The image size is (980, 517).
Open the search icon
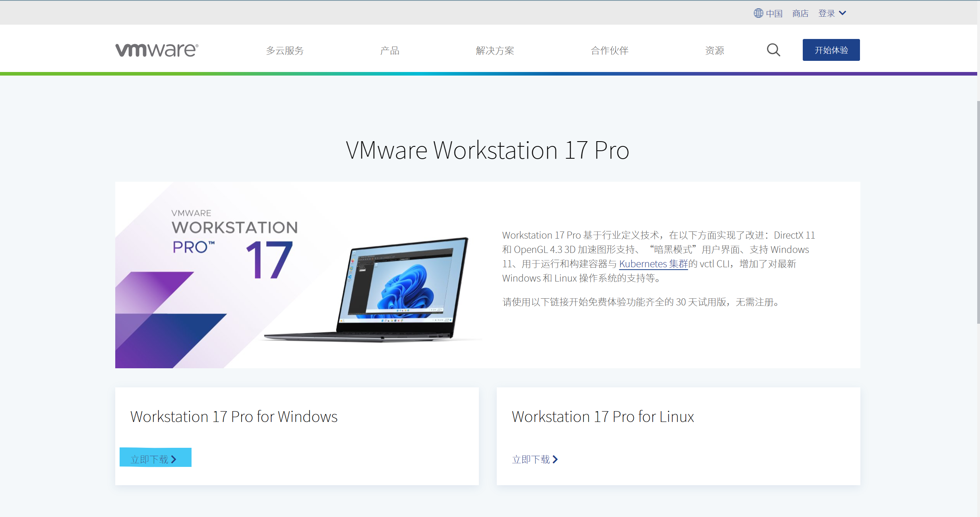(773, 50)
